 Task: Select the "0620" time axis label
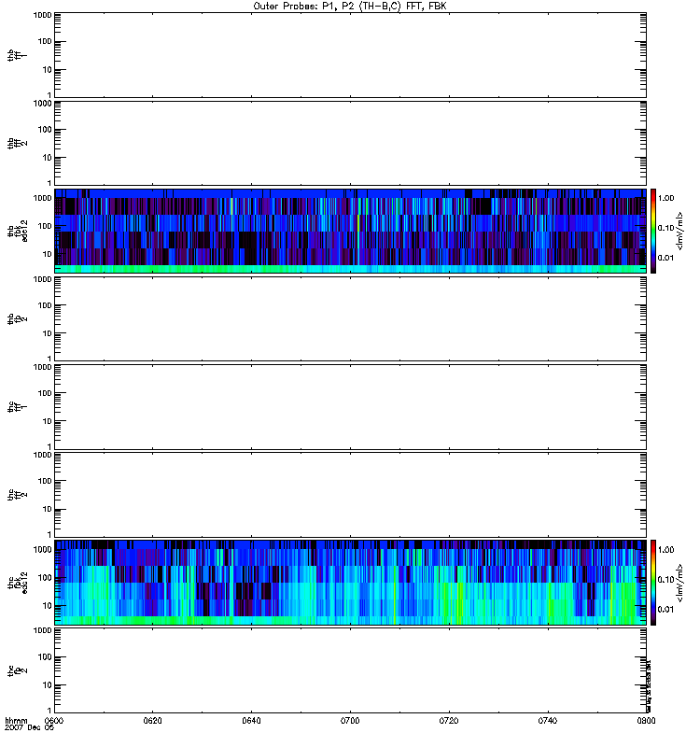click(x=152, y=720)
